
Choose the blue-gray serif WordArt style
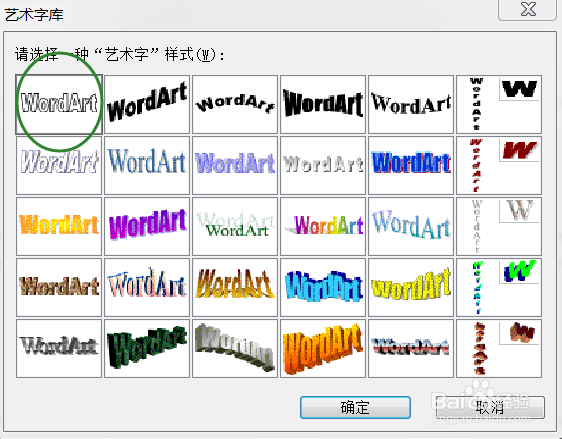coord(147,165)
